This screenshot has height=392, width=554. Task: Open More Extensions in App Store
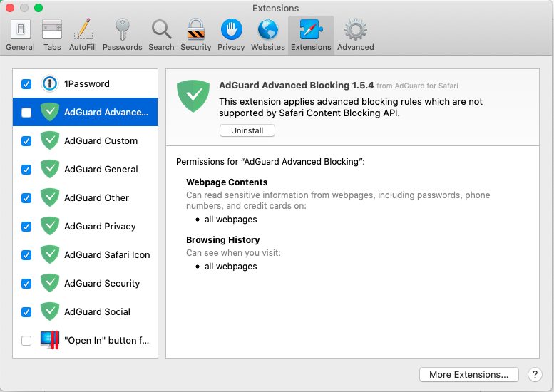pos(469,374)
